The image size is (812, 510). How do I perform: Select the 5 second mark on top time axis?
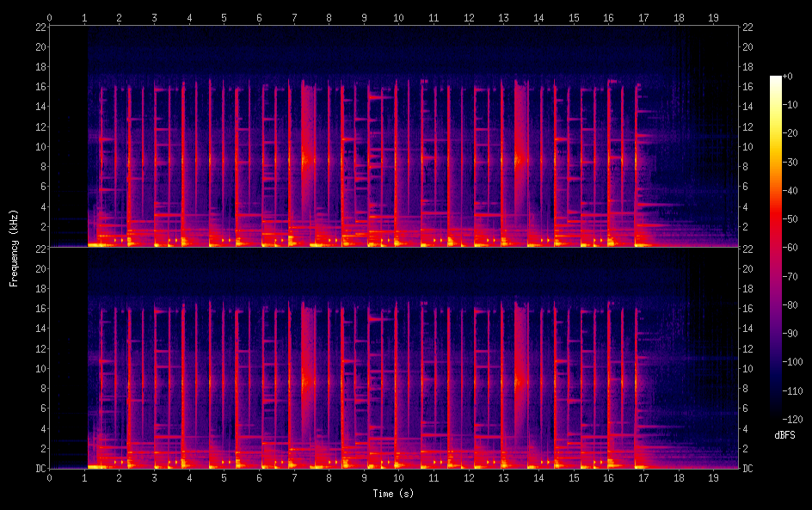point(224,17)
